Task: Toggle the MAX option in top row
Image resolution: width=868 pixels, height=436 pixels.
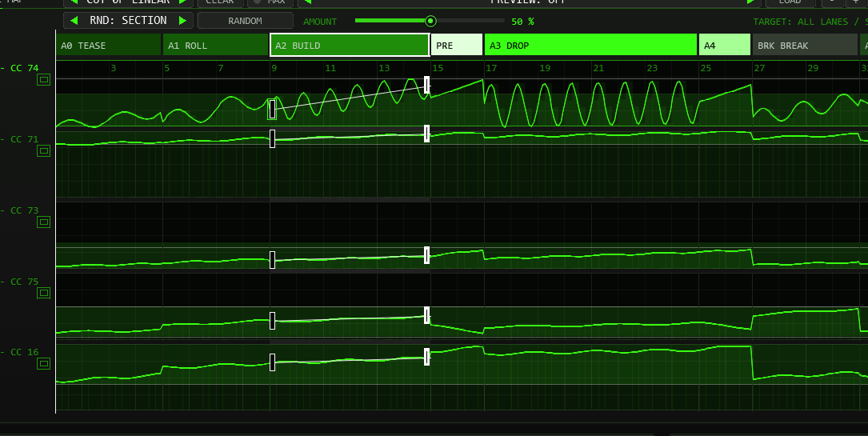Action: click(270, 2)
